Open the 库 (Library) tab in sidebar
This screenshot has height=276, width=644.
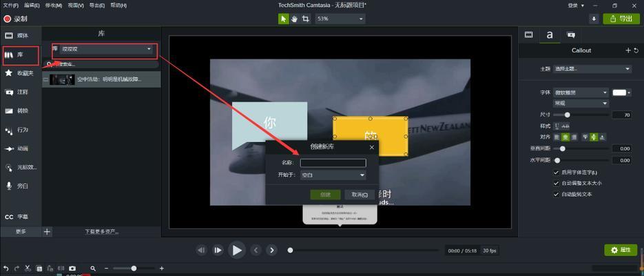[21, 55]
